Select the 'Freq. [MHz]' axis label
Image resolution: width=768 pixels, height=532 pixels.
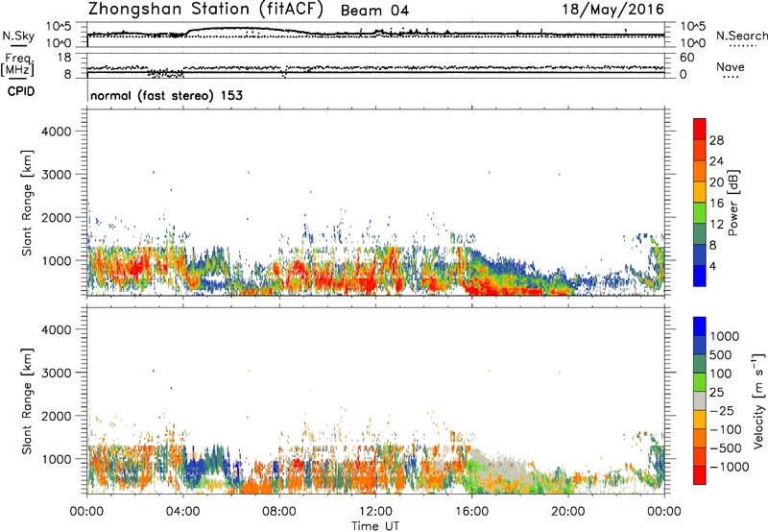pos(17,65)
